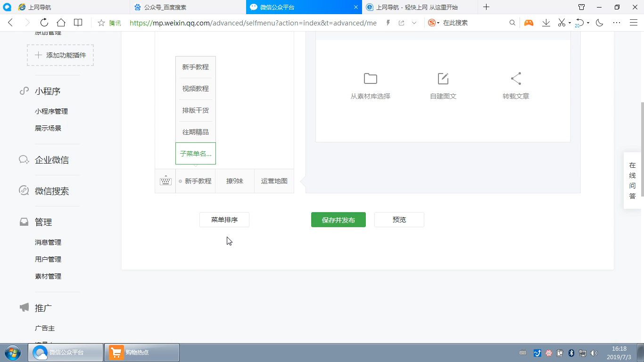Click the keyboard icon in menu bar preview
This screenshot has height=362, width=644.
[165, 181]
